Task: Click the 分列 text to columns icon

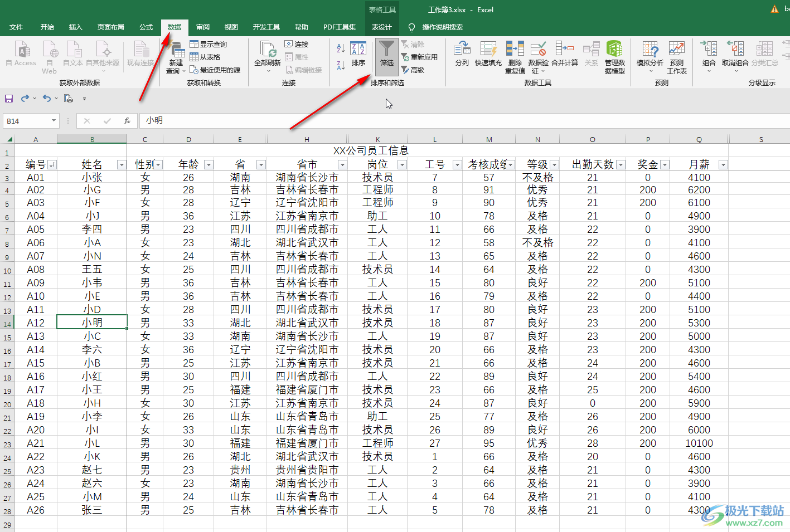Action: [462, 54]
